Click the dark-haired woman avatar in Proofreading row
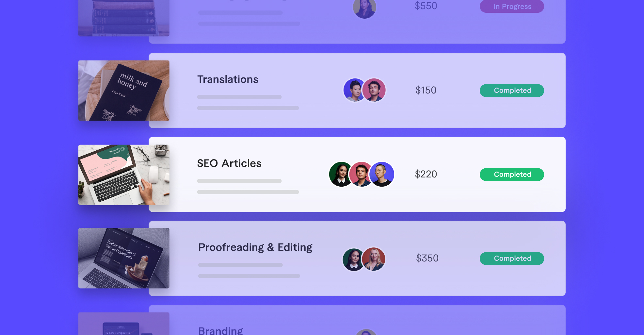 (354, 259)
